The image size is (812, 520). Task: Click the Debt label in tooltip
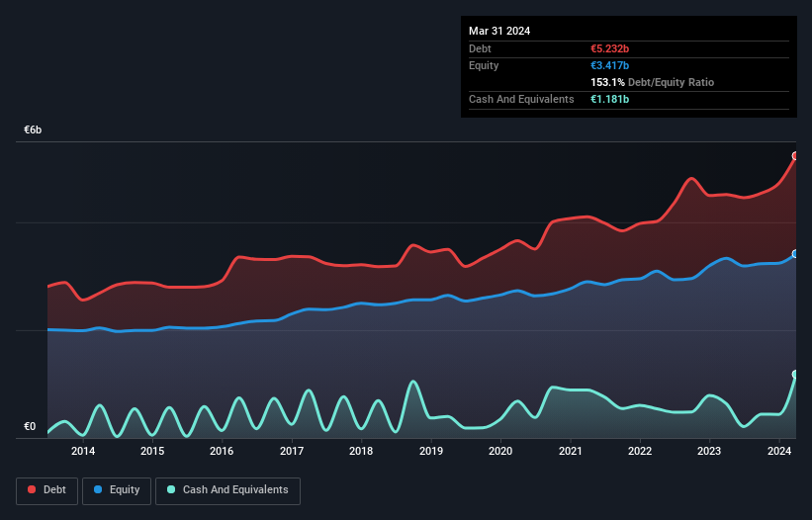(480, 48)
